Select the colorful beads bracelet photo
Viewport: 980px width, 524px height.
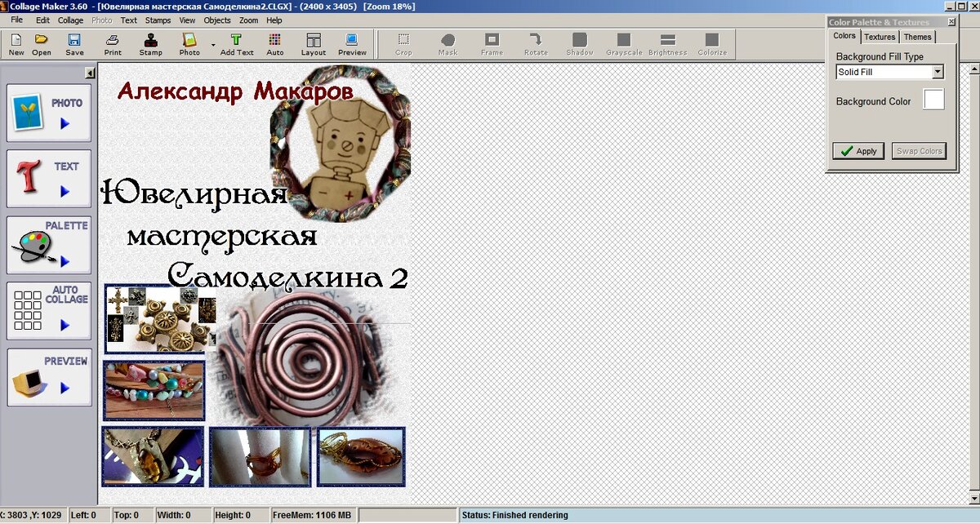pyautogui.click(x=154, y=390)
